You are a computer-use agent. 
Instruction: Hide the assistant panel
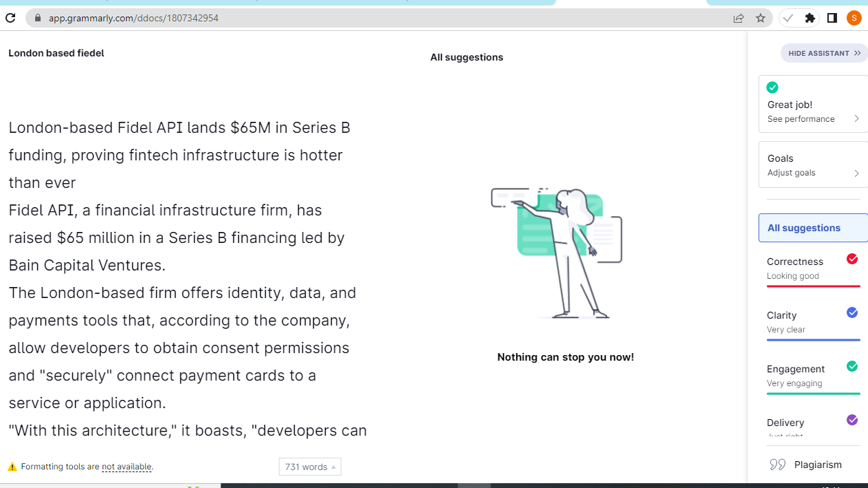tap(824, 53)
